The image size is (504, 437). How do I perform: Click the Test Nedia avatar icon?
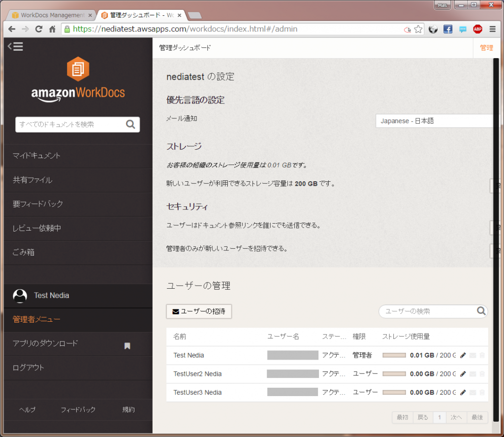tap(20, 296)
